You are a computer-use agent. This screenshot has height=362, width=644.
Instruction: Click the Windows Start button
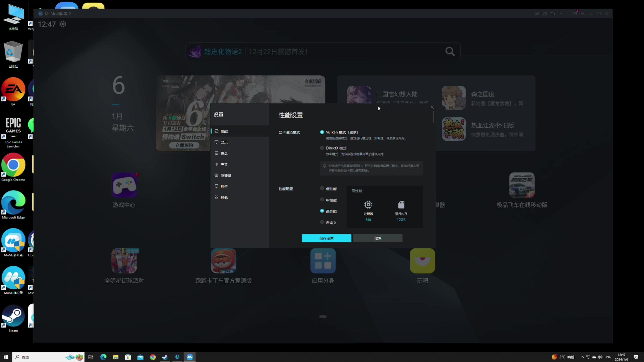(6, 357)
